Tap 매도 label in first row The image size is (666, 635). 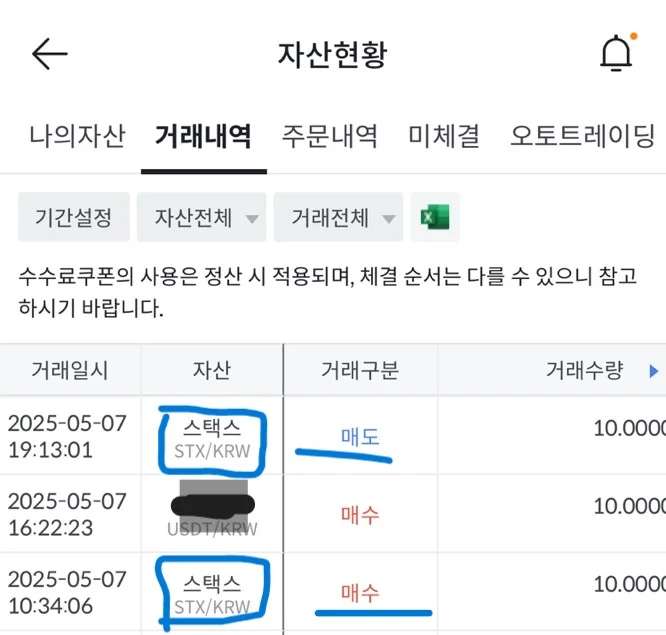[360, 437]
